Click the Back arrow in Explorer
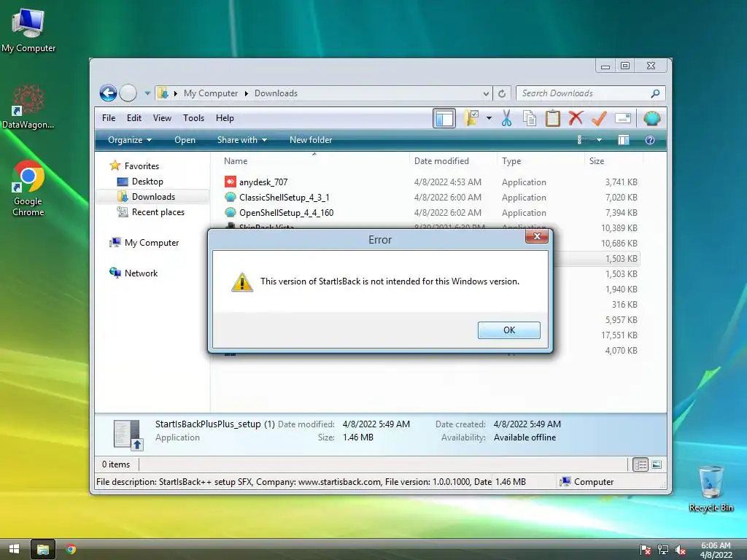 108,93
